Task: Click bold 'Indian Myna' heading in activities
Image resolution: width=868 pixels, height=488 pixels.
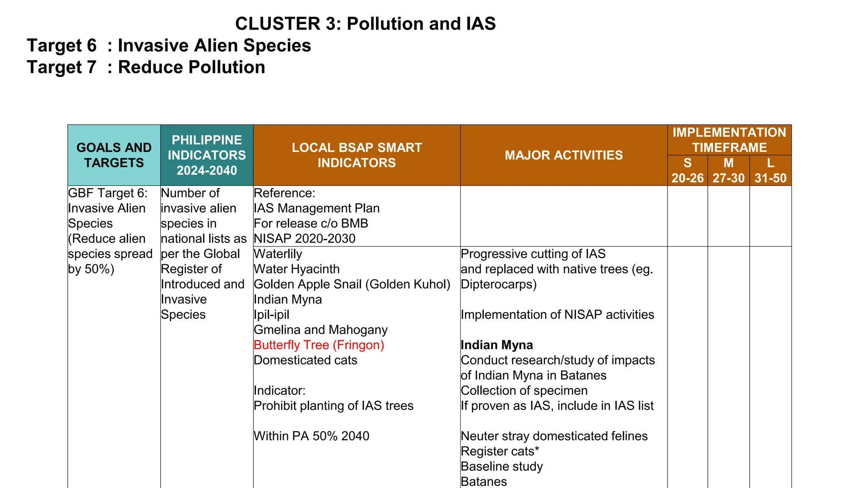Action: (497, 345)
